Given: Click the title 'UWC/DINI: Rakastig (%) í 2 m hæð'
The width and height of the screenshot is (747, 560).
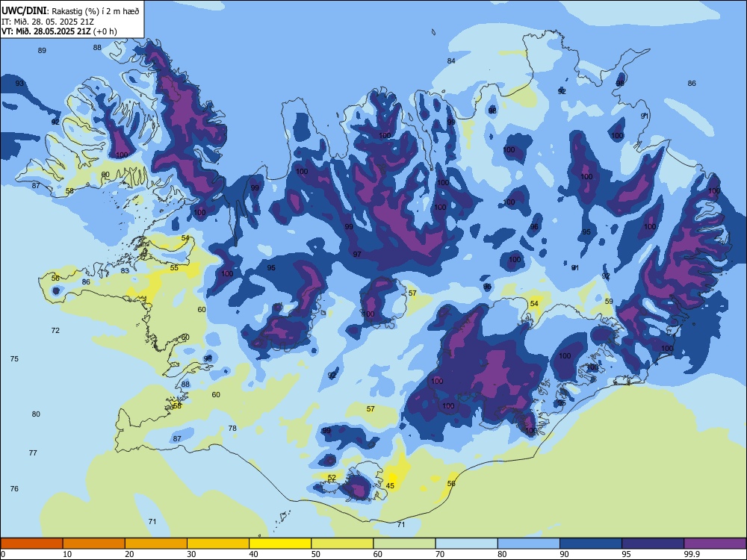Looking at the screenshot, I should point(70,10).
